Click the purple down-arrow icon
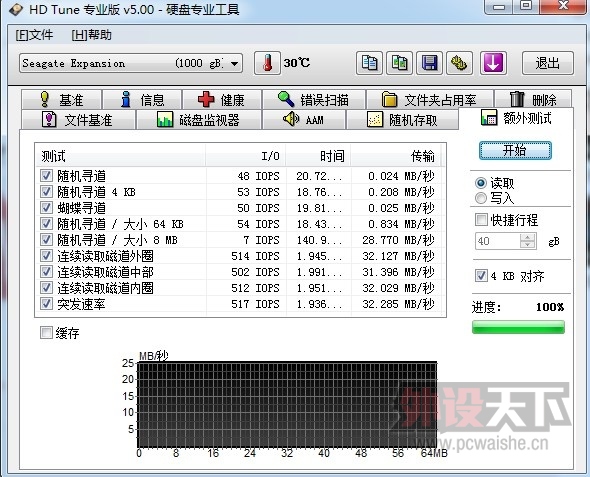 [x=493, y=63]
